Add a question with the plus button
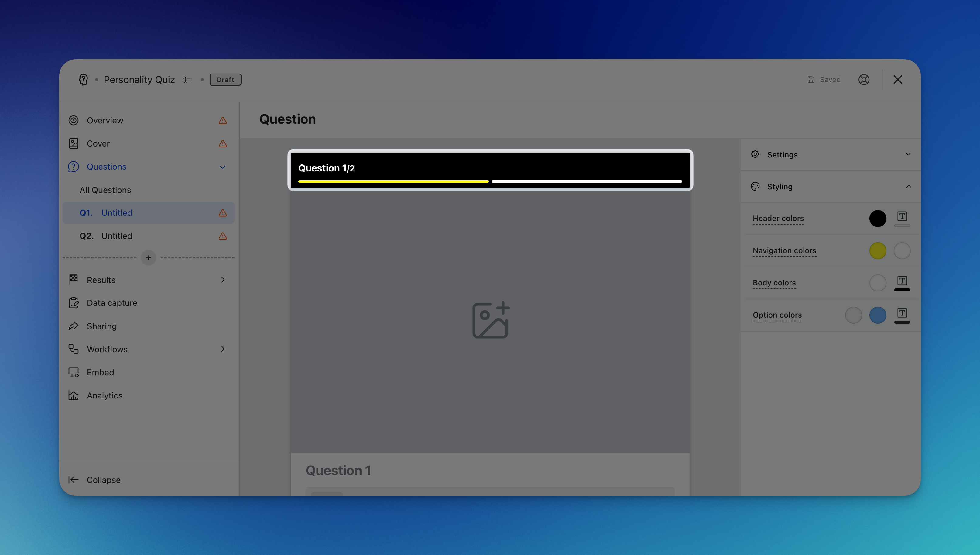 149,258
